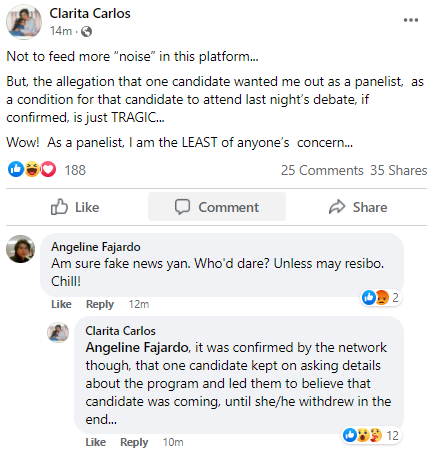The height and width of the screenshot is (454, 433).
Task: Open the three-dot post options menu
Action: pos(411,20)
